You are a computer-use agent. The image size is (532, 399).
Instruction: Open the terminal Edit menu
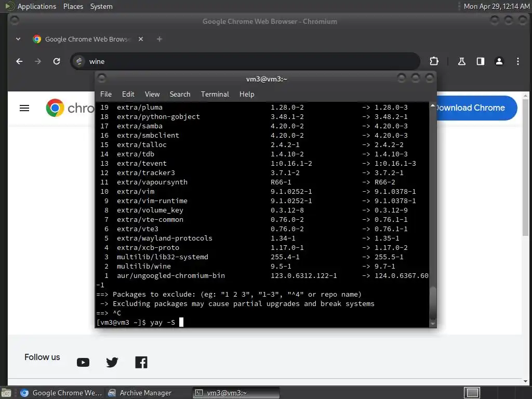(x=128, y=95)
